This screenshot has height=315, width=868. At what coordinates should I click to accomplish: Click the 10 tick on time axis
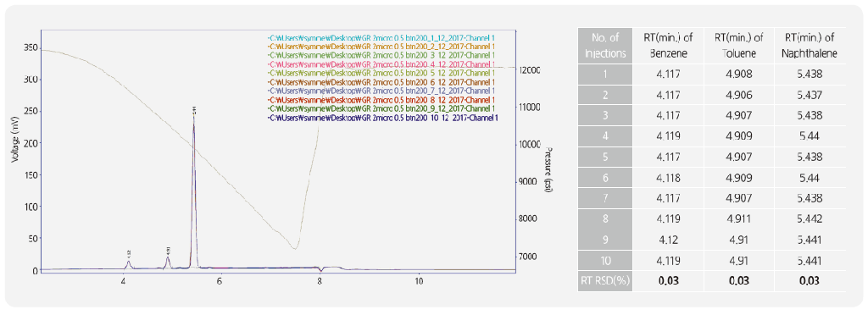pos(419,281)
